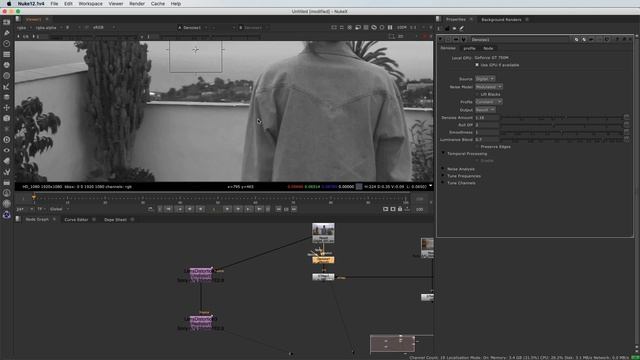Open the Viewer pane content menu icon
This screenshot has height=360, width=640.
pos(18,19)
